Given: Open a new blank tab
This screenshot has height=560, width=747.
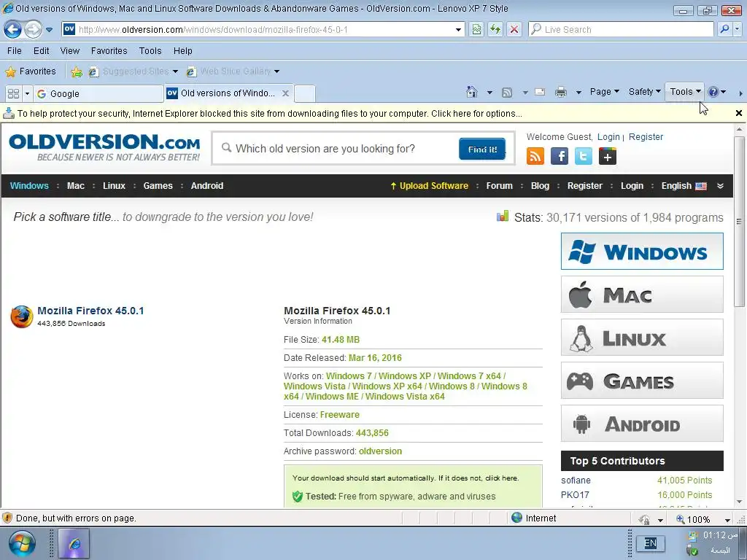Looking at the screenshot, I should [x=305, y=93].
